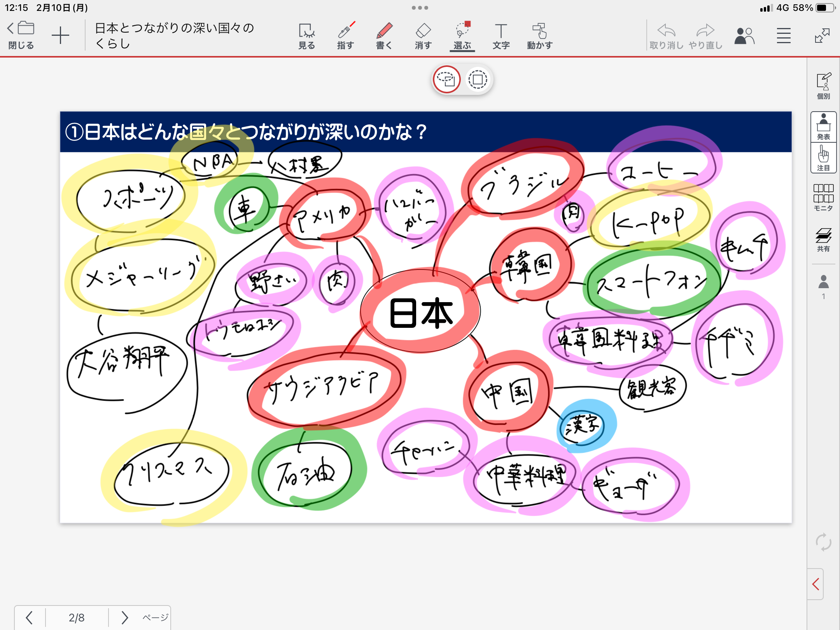Viewport: 840px width, 630px height.
Task: Expand to fullscreen with arrows icon
Action: tap(822, 36)
